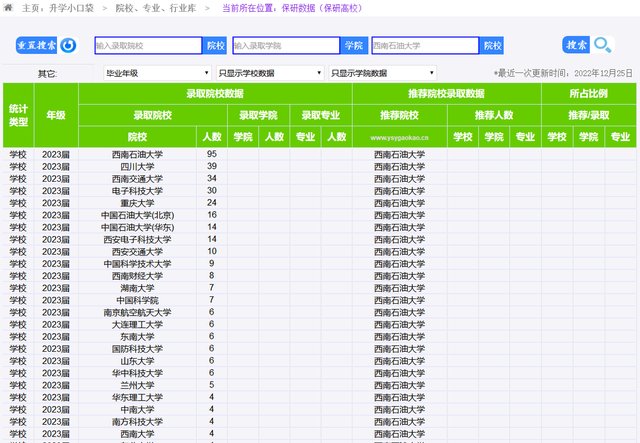
Task: Click the 录取院校数据 header
Action: (x=215, y=93)
